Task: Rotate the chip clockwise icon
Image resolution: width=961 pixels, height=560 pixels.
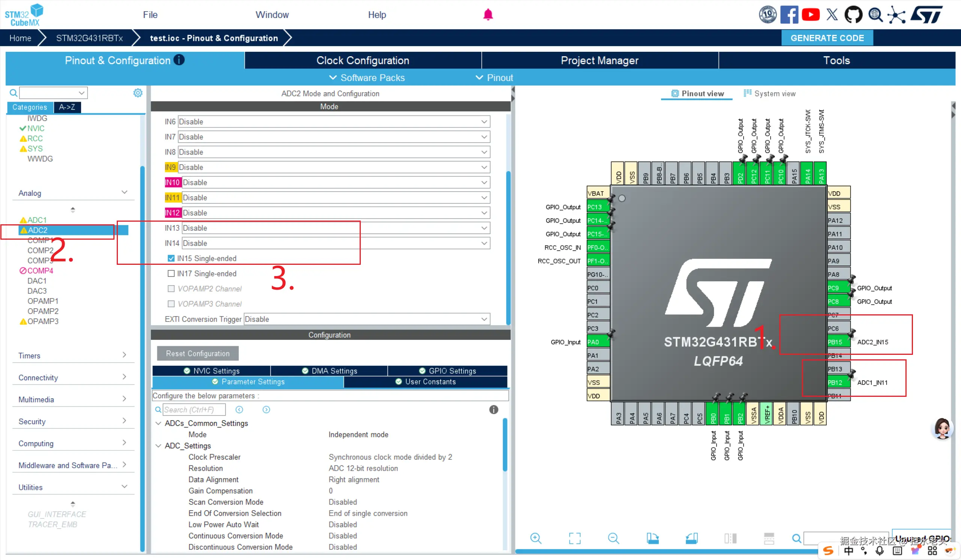Action: [x=652, y=538]
